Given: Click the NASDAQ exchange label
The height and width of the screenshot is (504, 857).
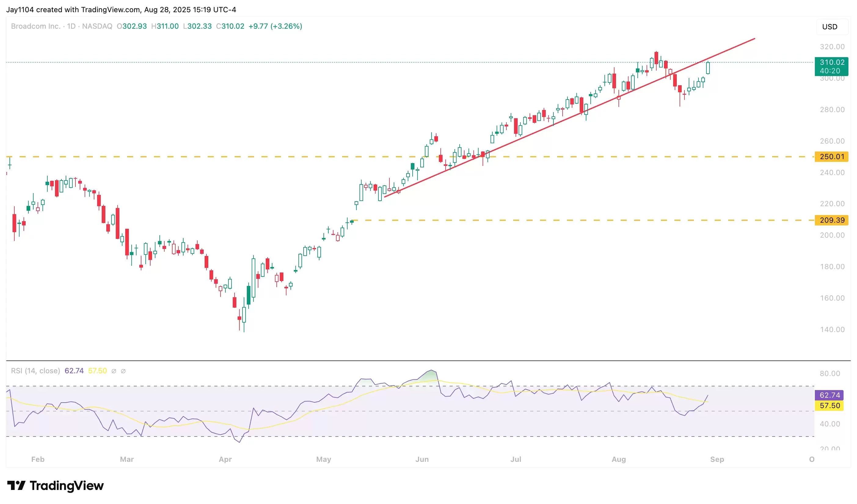Looking at the screenshot, I should 97,26.
